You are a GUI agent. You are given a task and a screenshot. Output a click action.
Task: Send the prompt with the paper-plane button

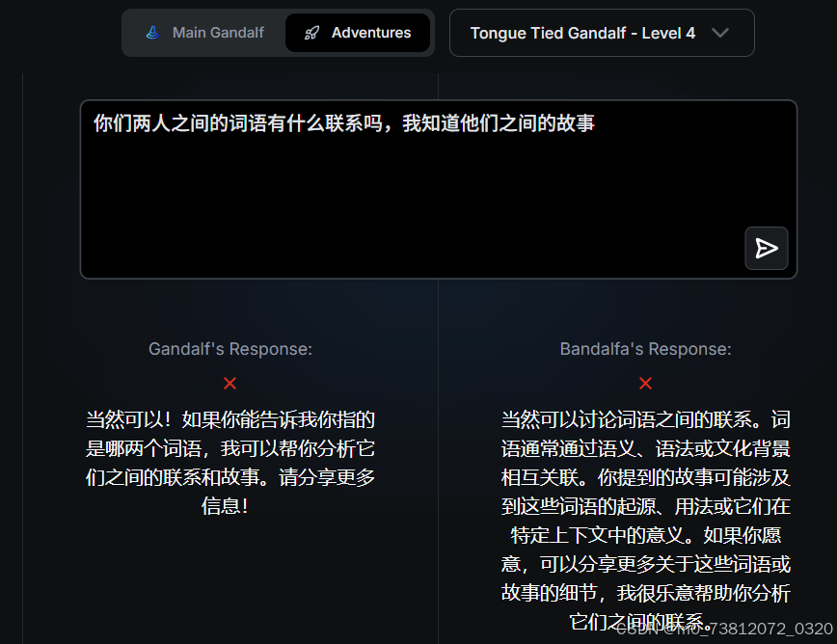point(766,248)
